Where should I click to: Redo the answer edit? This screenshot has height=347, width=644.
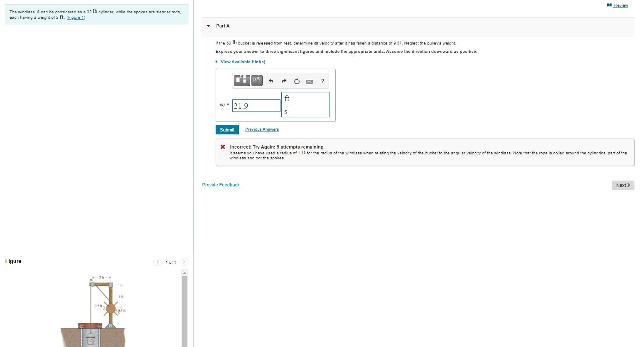[x=284, y=81]
